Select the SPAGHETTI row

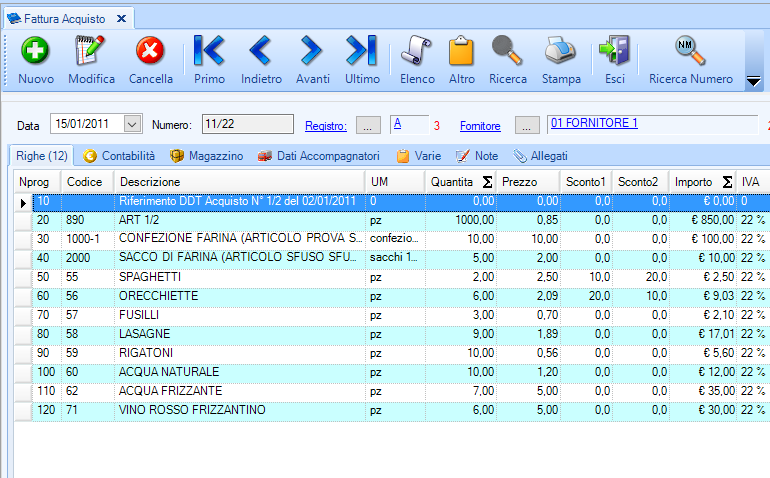(x=240, y=277)
